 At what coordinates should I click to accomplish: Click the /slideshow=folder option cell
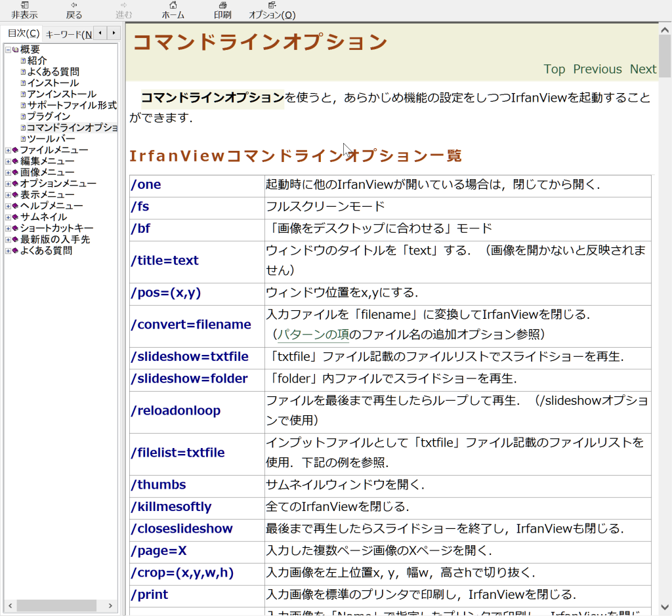(x=197, y=380)
